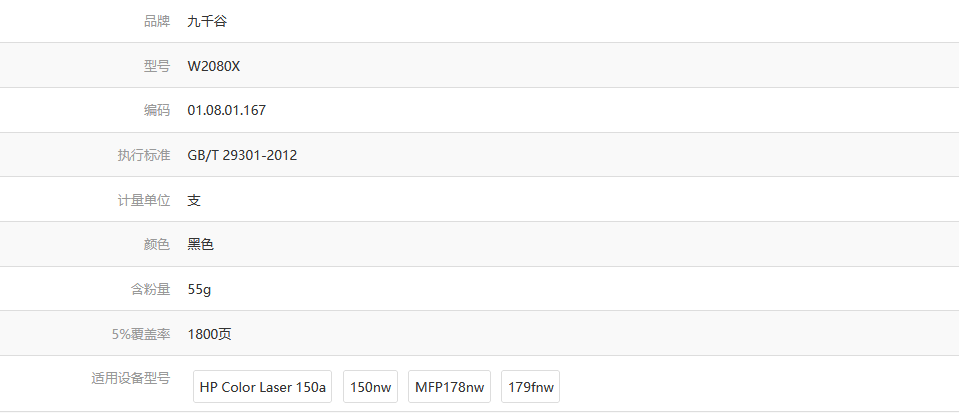Click the HP Color Laser 150a tag
Viewport: 959px width, 413px height.
pyautogui.click(x=263, y=387)
